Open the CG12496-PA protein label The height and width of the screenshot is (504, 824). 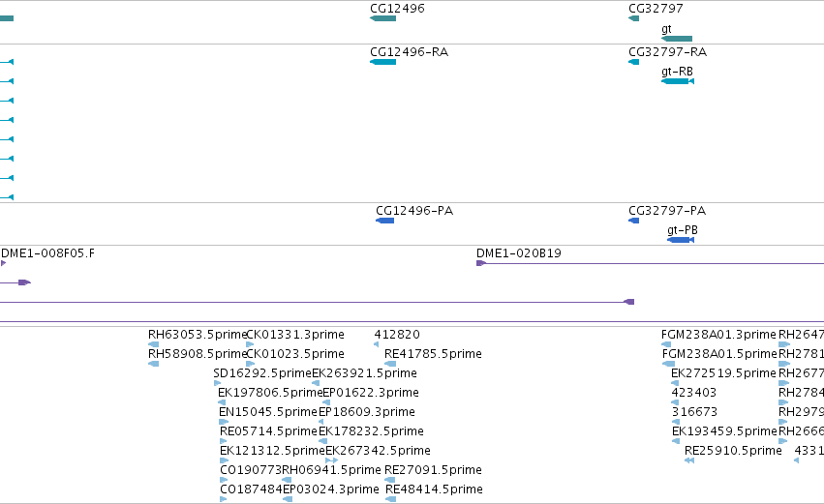coord(414,211)
